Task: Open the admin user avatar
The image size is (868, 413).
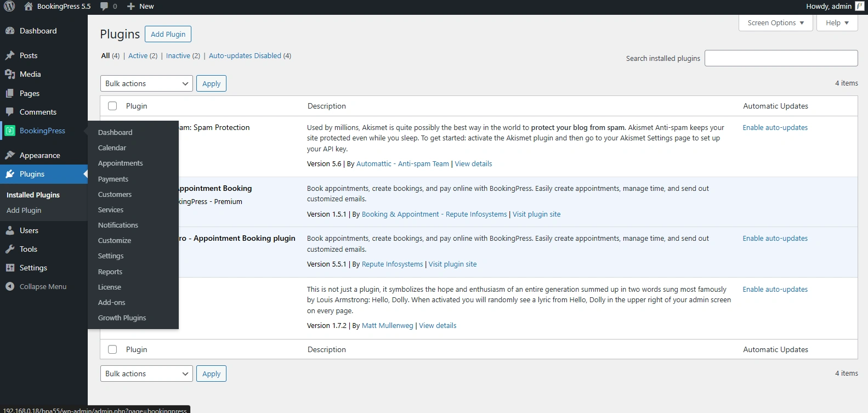Action: (859, 7)
